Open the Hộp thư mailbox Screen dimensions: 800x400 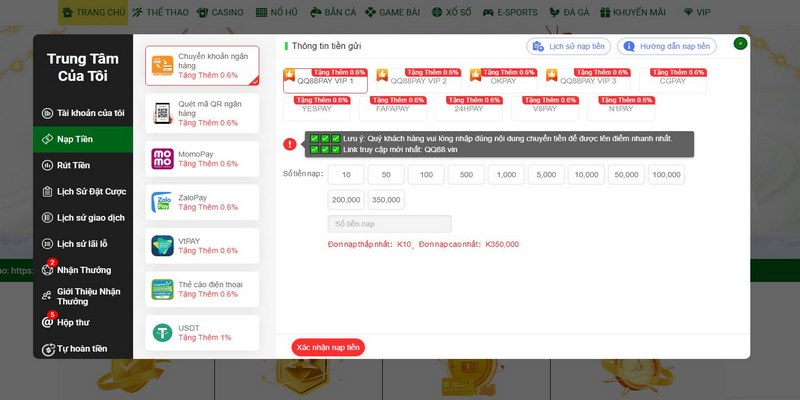pos(83,322)
